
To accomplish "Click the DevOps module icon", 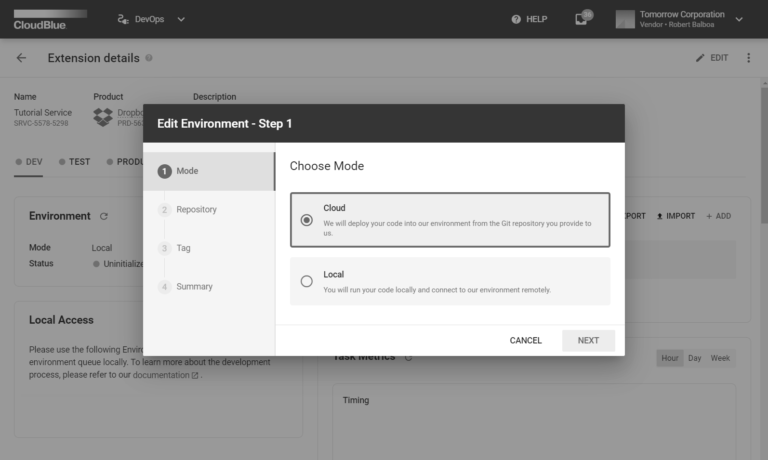I will [x=123, y=19].
